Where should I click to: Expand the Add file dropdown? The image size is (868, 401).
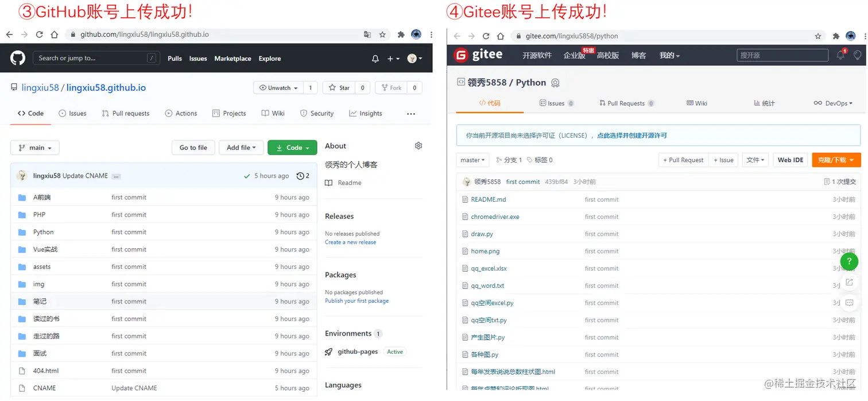pos(241,148)
